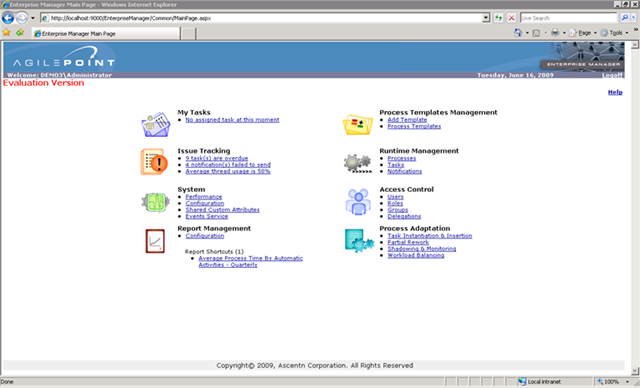Open the Groups link
The height and width of the screenshot is (388, 640).
point(398,209)
